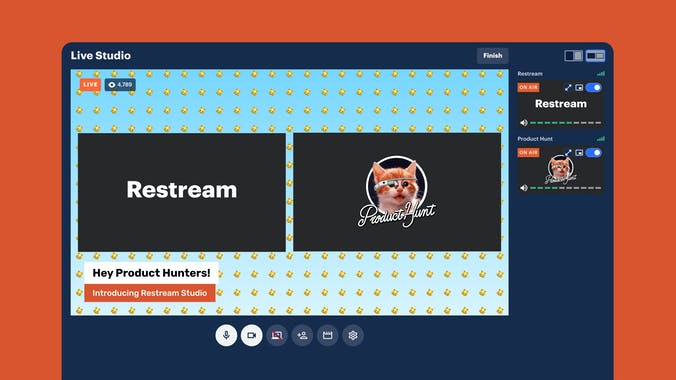Click 'Introducing Restream Studio' caption banner
Image resolution: width=676 pixels, height=380 pixels.
point(150,293)
